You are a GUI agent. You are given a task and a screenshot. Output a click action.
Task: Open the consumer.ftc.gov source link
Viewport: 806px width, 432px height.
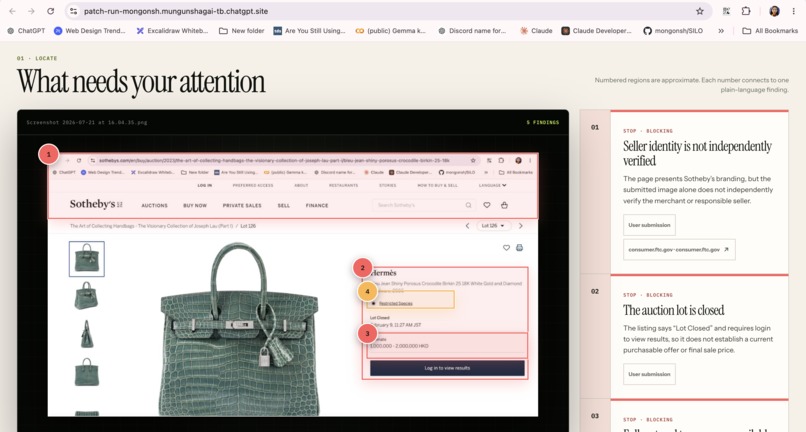[679, 249]
